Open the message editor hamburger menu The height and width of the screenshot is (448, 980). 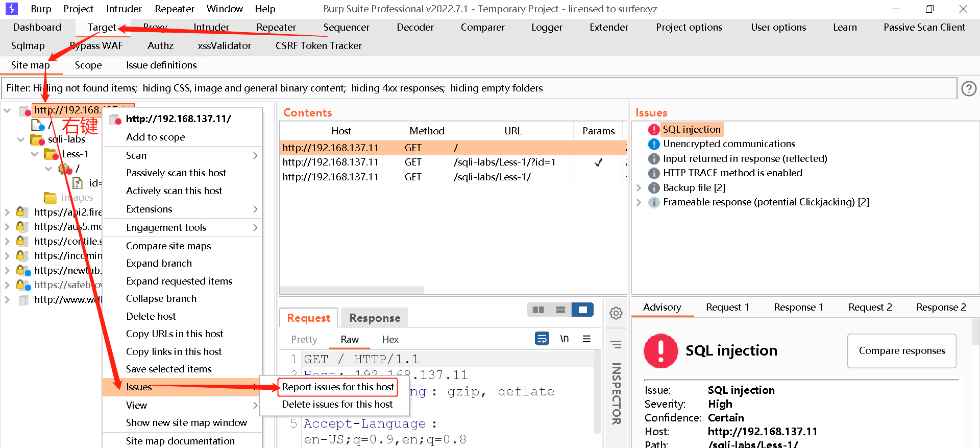point(587,339)
